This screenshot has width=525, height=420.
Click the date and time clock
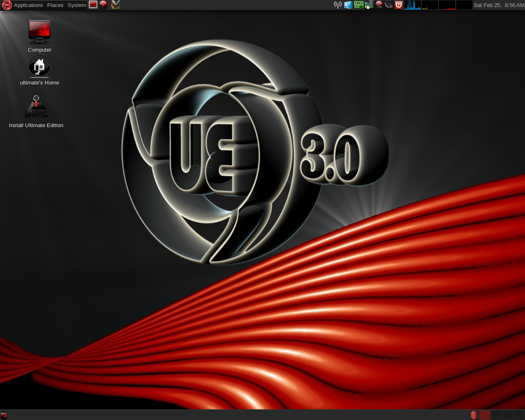pos(499,5)
